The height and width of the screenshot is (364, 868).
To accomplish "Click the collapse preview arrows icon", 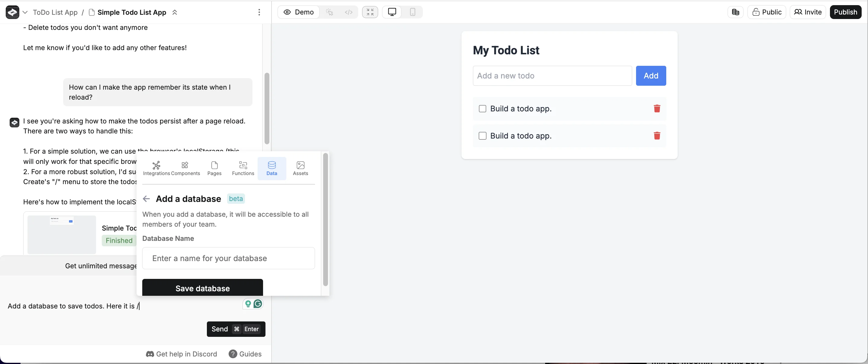I will point(370,12).
